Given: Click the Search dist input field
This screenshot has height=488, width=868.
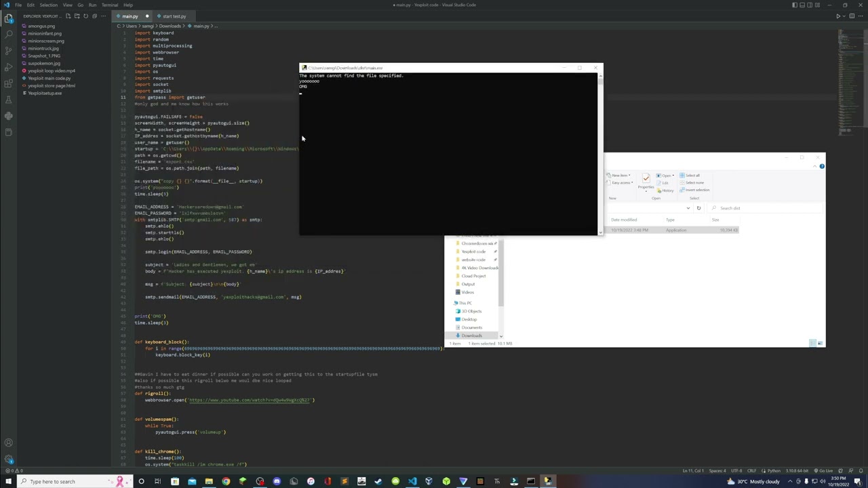Looking at the screenshot, I should tap(766, 208).
